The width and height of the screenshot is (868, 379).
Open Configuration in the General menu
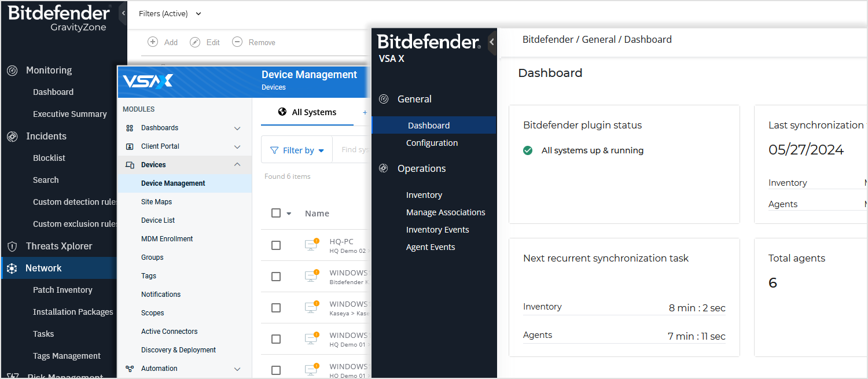(432, 143)
